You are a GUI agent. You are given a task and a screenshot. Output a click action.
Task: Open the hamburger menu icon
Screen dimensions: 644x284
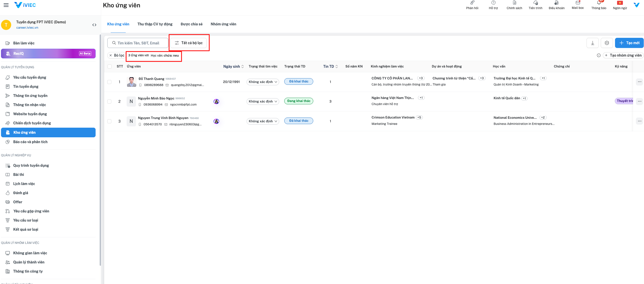pos(6,5)
